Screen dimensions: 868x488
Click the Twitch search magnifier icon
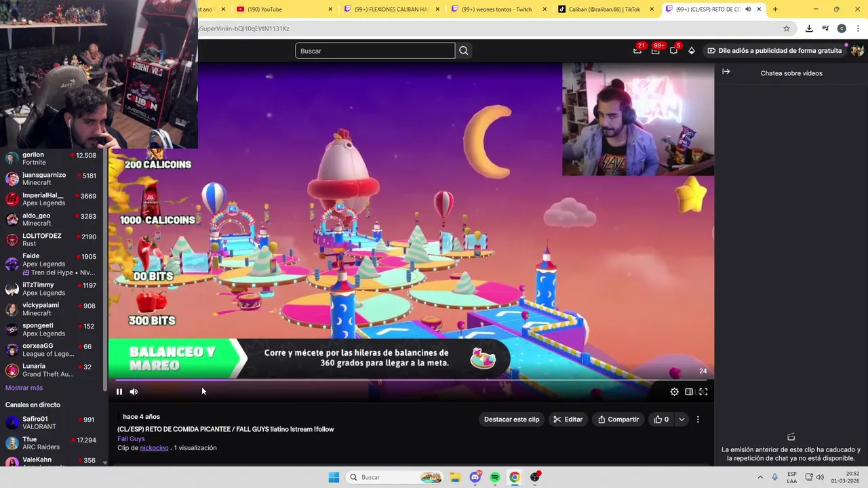(464, 51)
